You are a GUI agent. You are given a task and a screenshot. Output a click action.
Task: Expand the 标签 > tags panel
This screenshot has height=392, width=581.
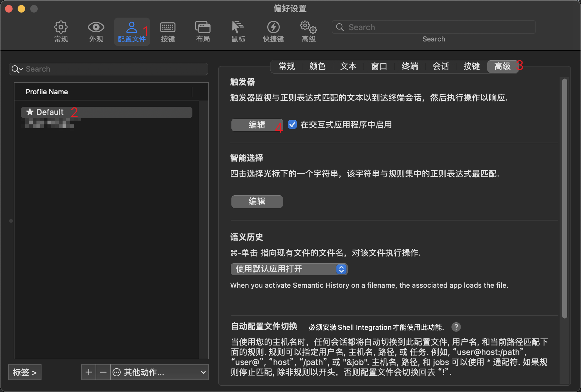(x=25, y=372)
